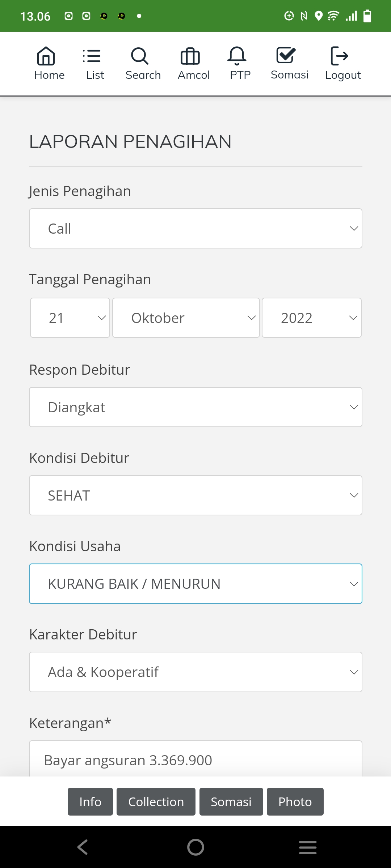Click the Keterangan text field
The width and height of the screenshot is (391, 868).
point(195,759)
